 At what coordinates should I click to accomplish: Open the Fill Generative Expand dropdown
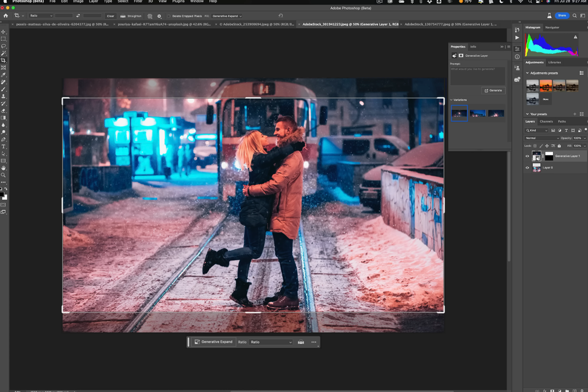pyautogui.click(x=227, y=16)
